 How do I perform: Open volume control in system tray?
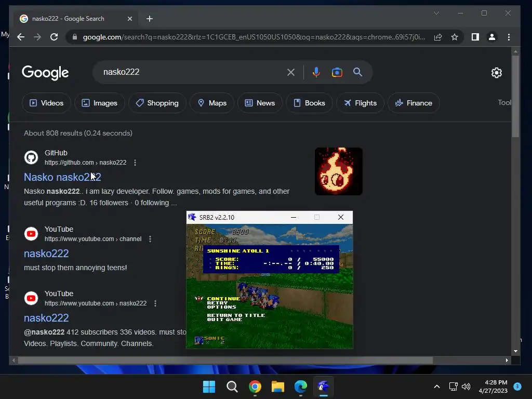tap(466, 387)
